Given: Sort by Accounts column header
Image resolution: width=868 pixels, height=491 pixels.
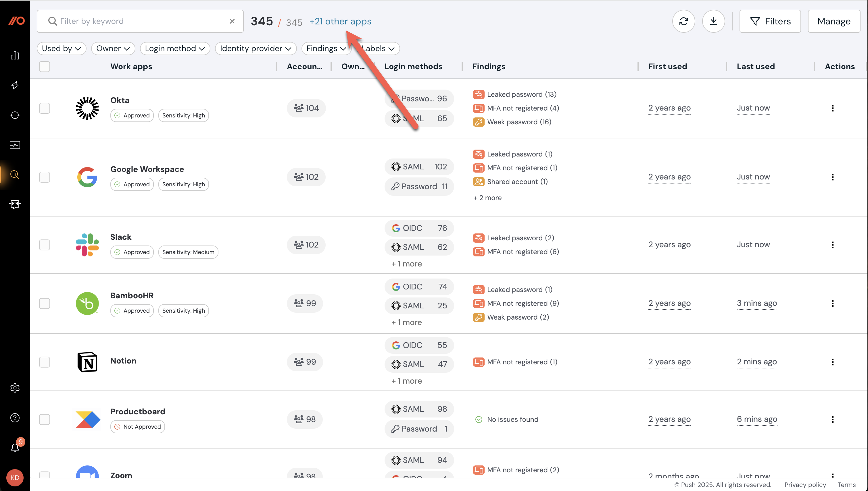Looking at the screenshot, I should tap(304, 66).
